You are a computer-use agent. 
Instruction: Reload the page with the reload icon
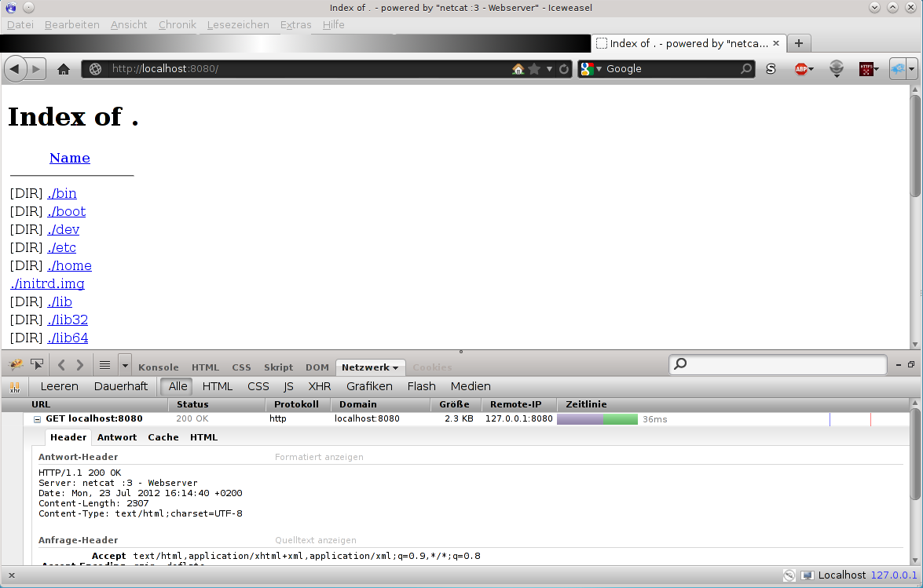coord(563,69)
